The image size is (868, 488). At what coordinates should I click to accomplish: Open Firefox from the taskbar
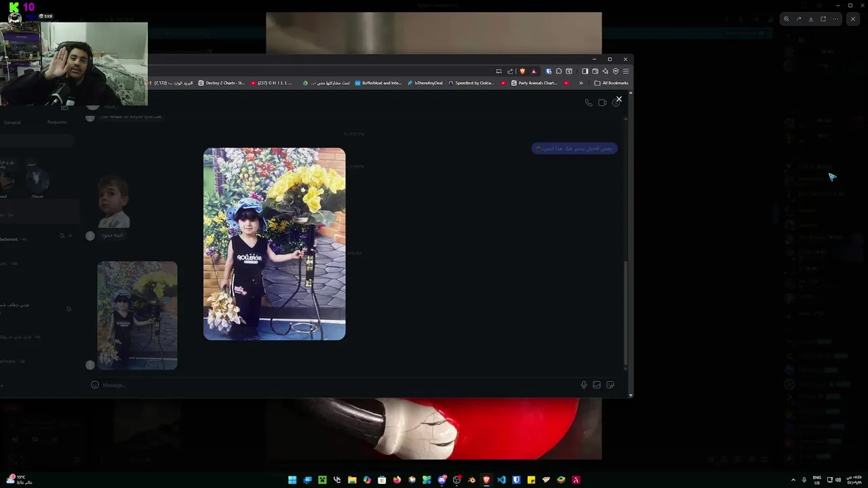[397, 480]
